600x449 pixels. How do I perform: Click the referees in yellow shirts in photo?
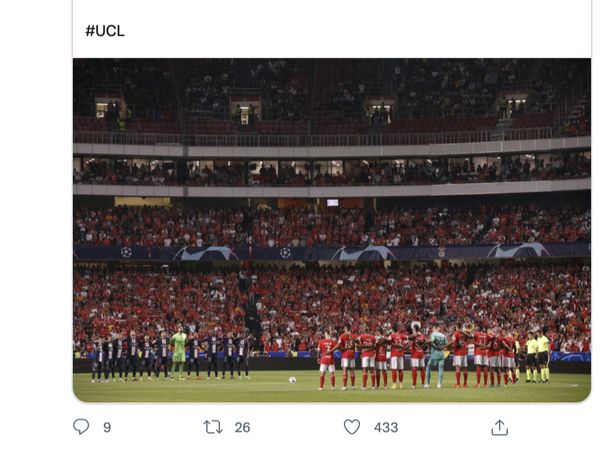click(537, 357)
